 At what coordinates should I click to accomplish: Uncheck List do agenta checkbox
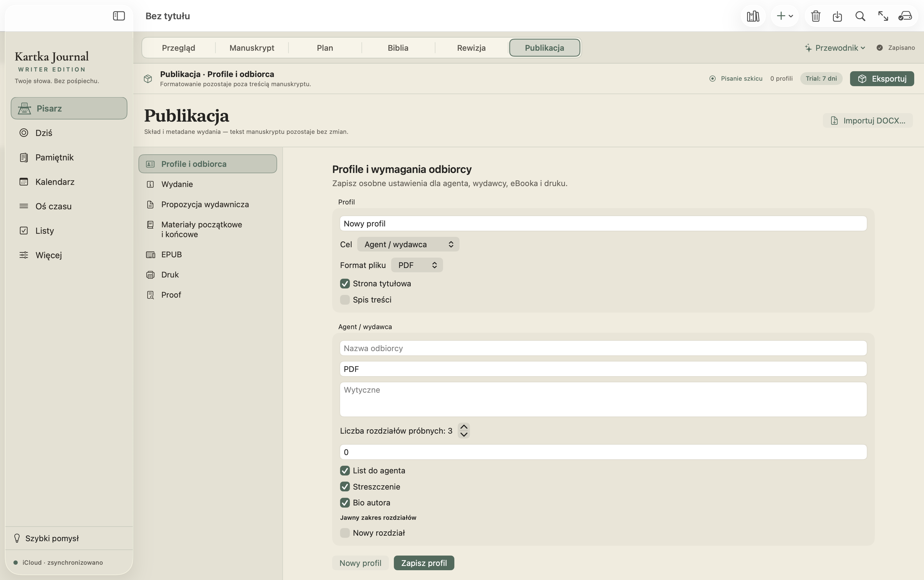(x=345, y=471)
